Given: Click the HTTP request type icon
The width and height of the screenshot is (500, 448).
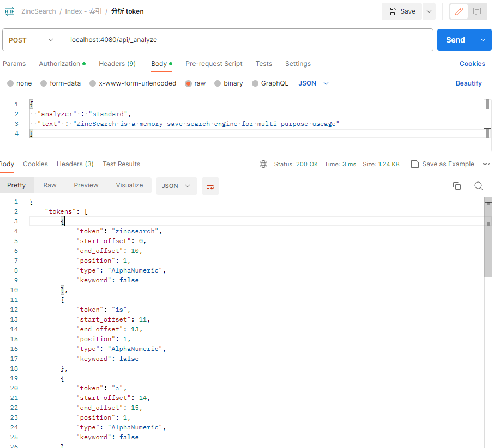Looking at the screenshot, I should [x=10, y=11].
